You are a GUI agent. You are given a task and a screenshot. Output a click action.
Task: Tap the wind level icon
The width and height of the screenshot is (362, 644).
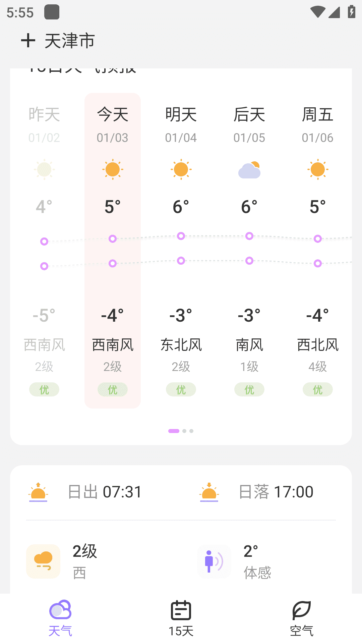pyautogui.click(x=43, y=561)
